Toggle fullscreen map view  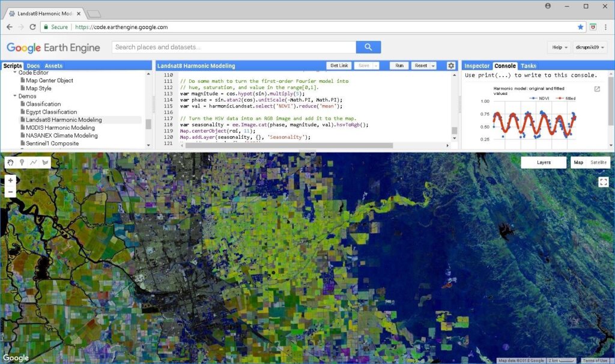(x=603, y=181)
